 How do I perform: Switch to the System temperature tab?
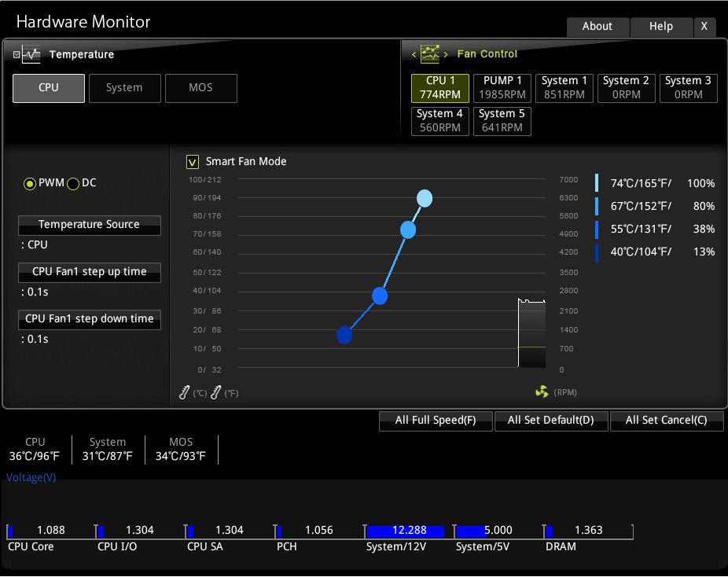(x=124, y=88)
